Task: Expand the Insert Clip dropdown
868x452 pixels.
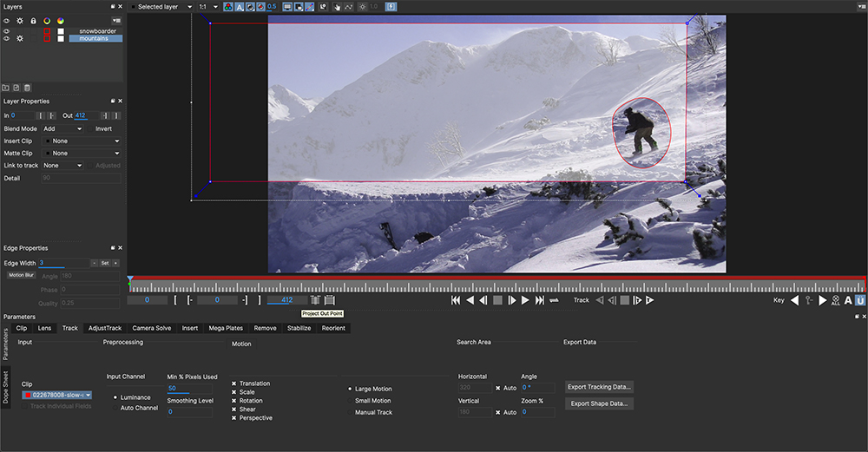Action: pyautogui.click(x=81, y=141)
